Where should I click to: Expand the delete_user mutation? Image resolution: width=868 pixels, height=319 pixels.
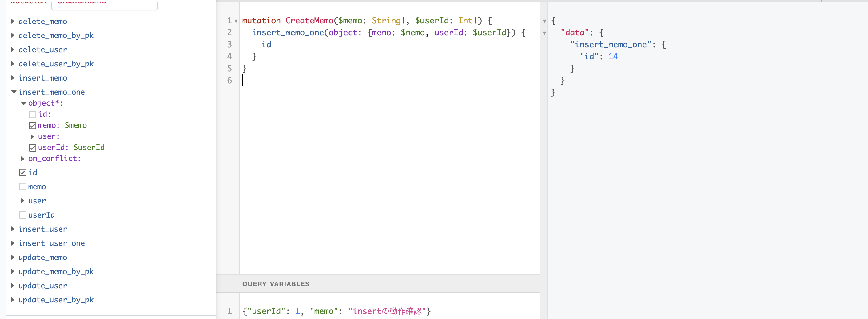pos(13,49)
